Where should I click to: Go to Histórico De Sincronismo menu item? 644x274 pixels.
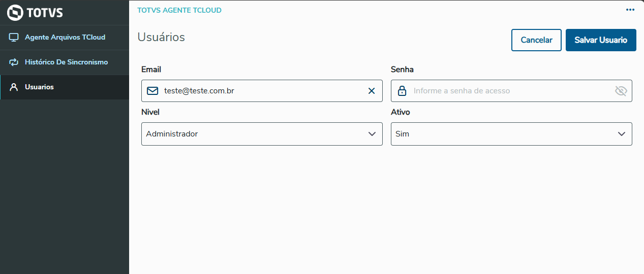(x=66, y=62)
